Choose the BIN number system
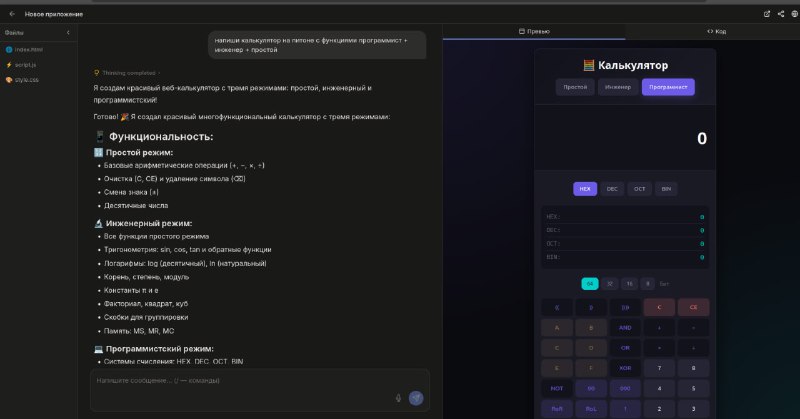Screen dimensions: 800x419 [x=666, y=188]
